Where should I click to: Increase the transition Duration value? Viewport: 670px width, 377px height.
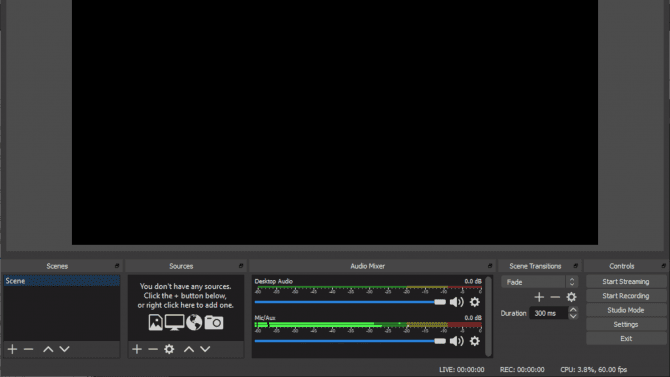coord(573,310)
